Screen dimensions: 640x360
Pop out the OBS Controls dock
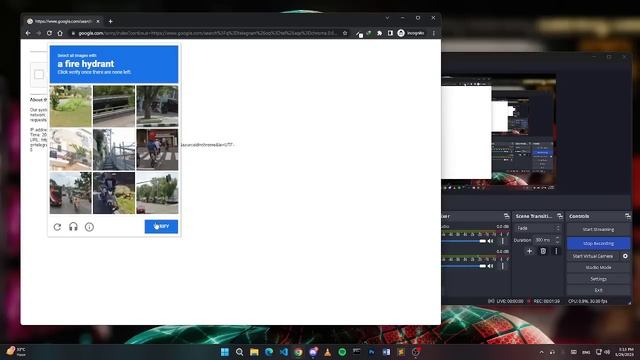coord(627,216)
